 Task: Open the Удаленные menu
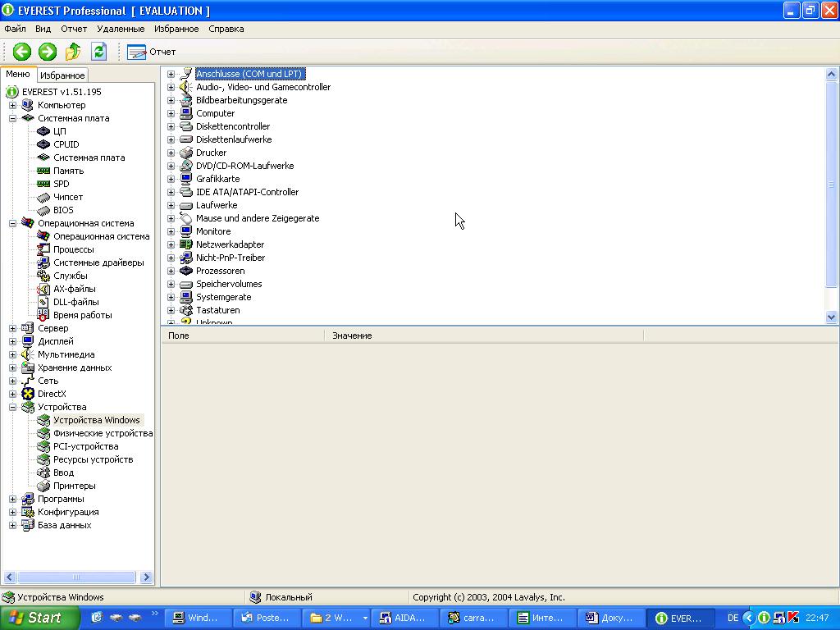(x=121, y=29)
